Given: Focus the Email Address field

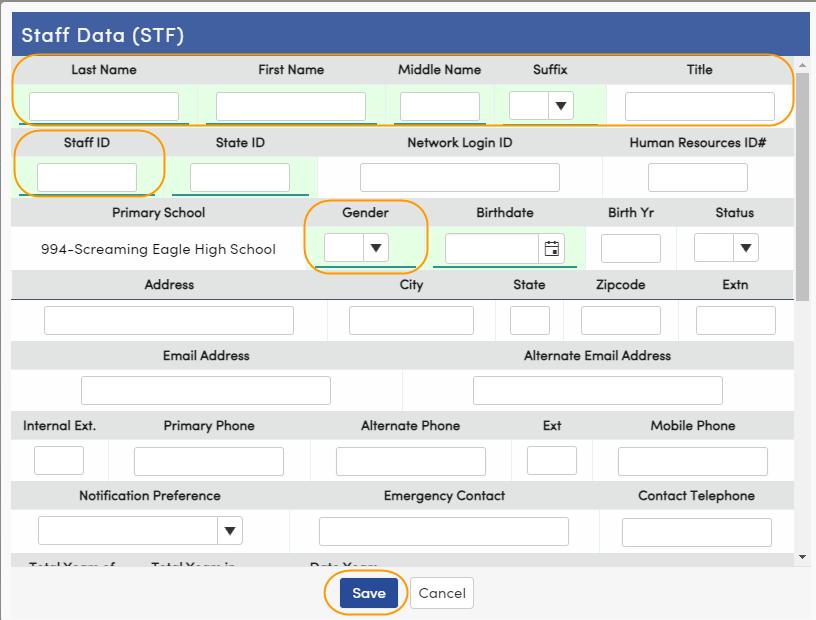Looking at the screenshot, I should point(206,390).
